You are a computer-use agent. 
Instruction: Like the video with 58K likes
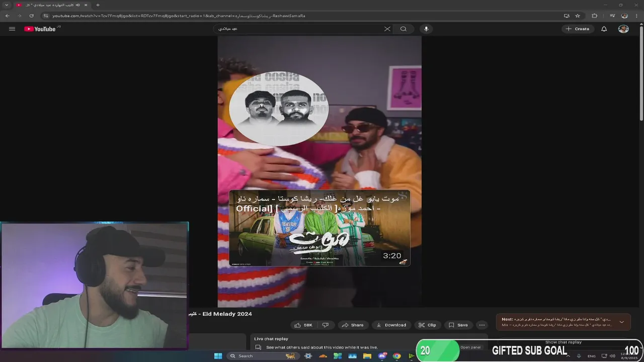[303, 325]
